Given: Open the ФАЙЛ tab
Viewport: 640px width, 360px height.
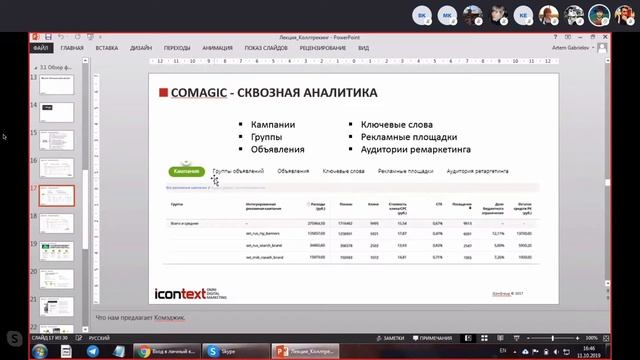Looking at the screenshot, I should [41, 48].
